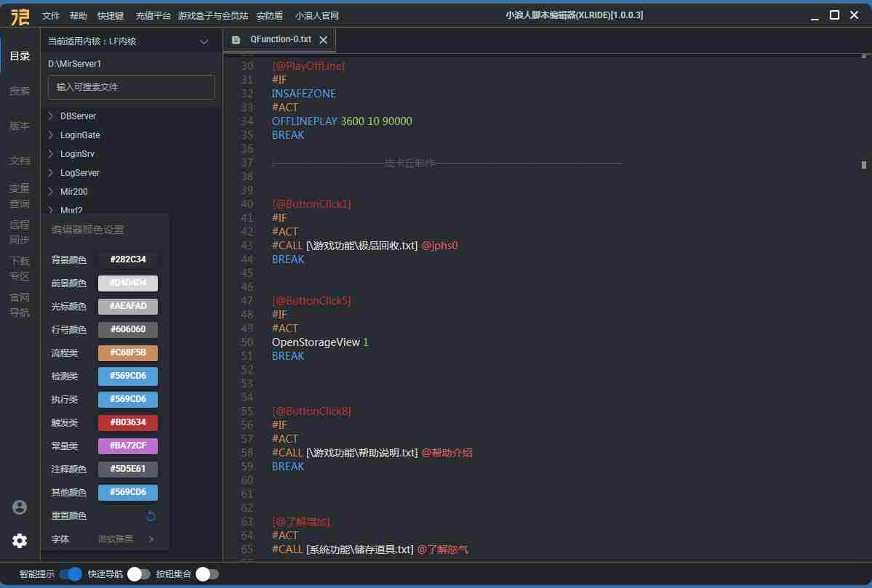Click the 触发类 color swatch #B03634
Screen dimensions: 872x588
pyautogui.click(x=128, y=423)
